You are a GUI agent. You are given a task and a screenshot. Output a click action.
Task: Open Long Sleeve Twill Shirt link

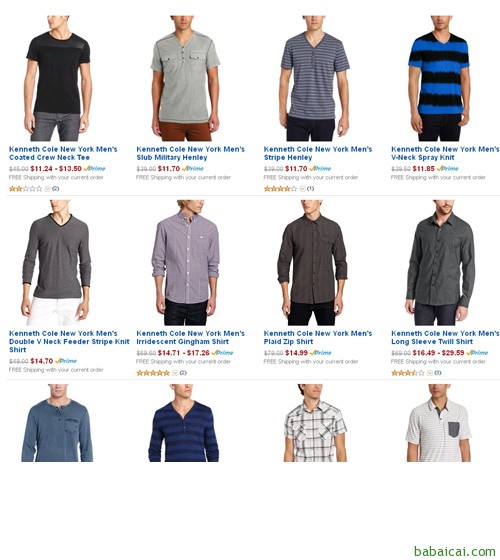[x=445, y=338]
